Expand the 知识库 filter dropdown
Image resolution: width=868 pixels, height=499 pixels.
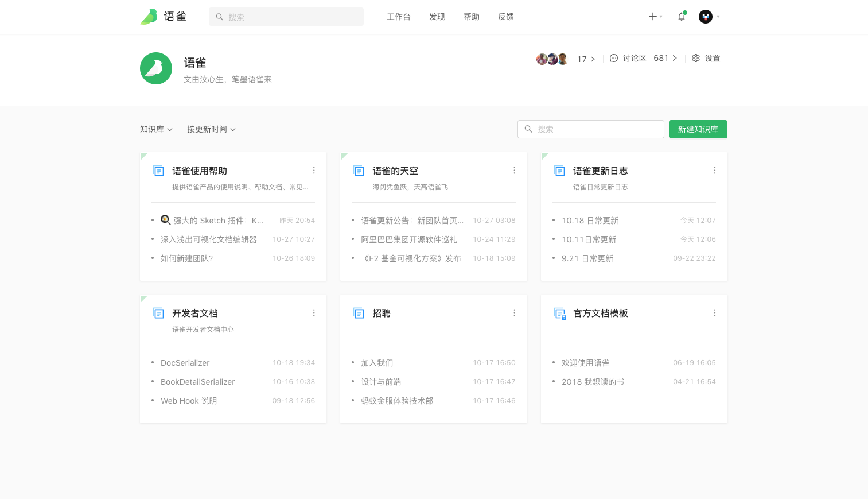(156, 130)
